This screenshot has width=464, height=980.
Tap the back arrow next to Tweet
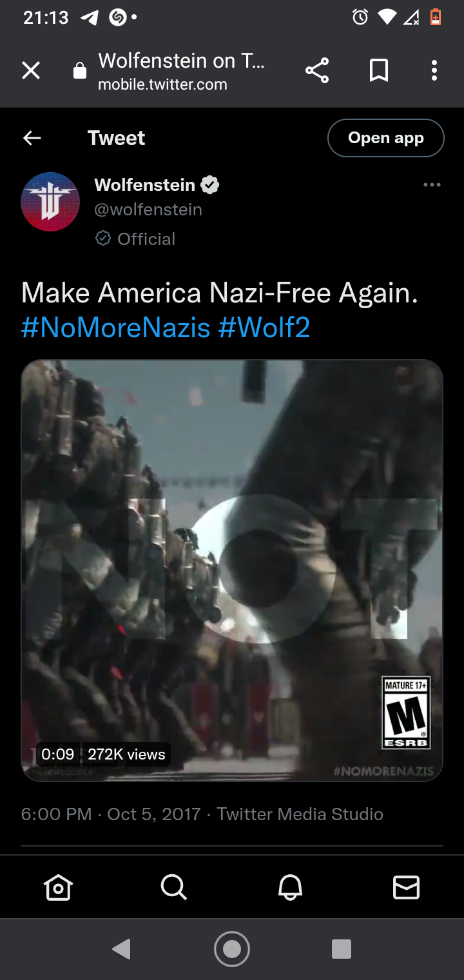(x=32, y=138)
